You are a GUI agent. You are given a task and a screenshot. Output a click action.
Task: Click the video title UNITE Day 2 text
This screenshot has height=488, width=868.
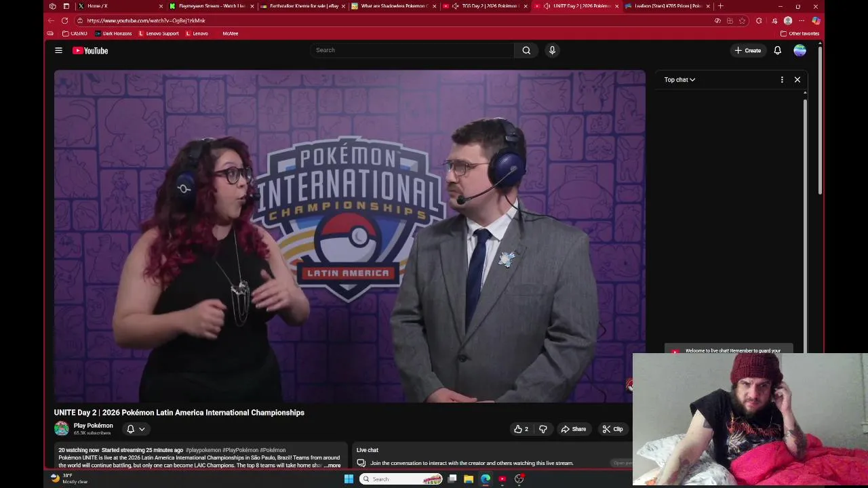tap(179, 412)
